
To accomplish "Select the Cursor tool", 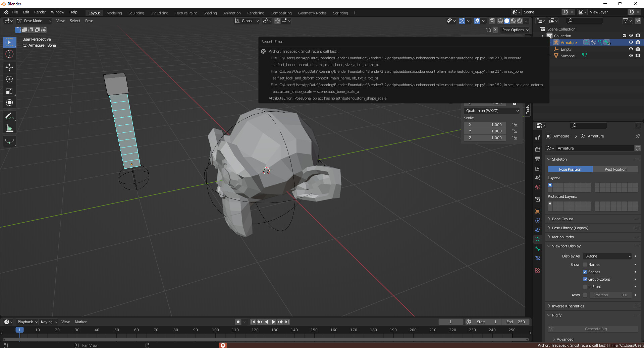I will coord(9,54).
